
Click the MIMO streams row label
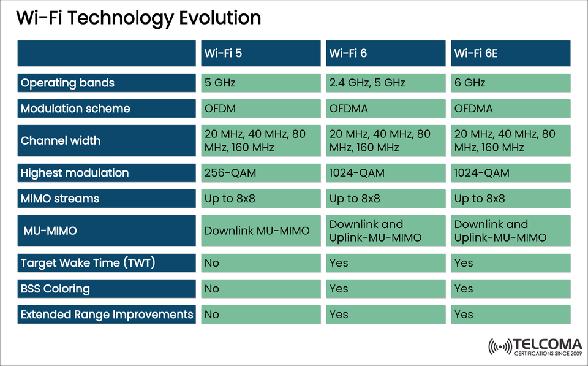pos(107,199)
